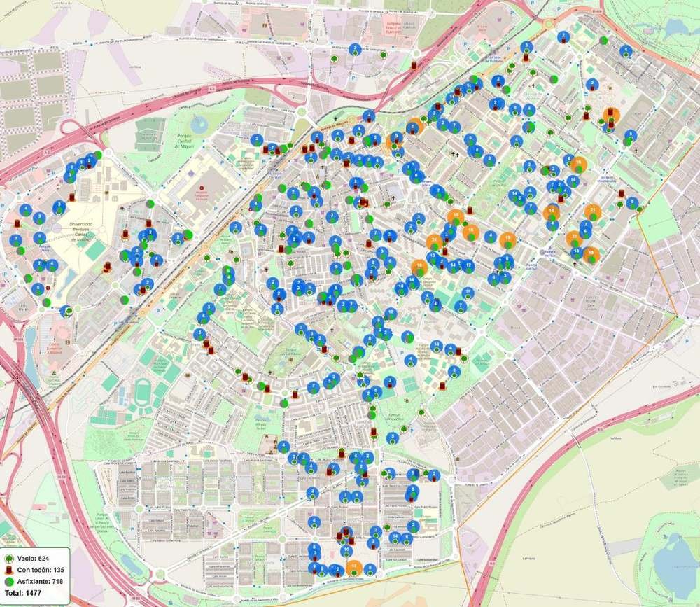This screenshot has height=607, width=700.
Task: Open the orange cluster with stump icons
Action: 611,116
